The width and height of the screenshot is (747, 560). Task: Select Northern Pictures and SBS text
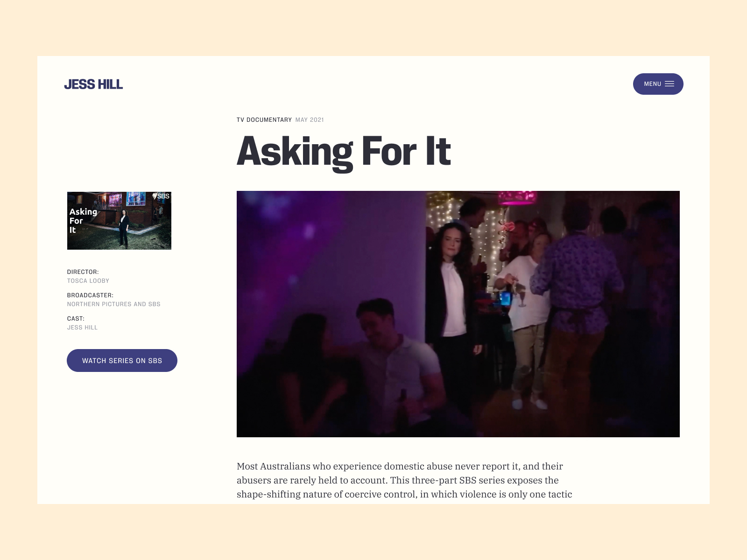pyautogui.click(x=113, y=304)
